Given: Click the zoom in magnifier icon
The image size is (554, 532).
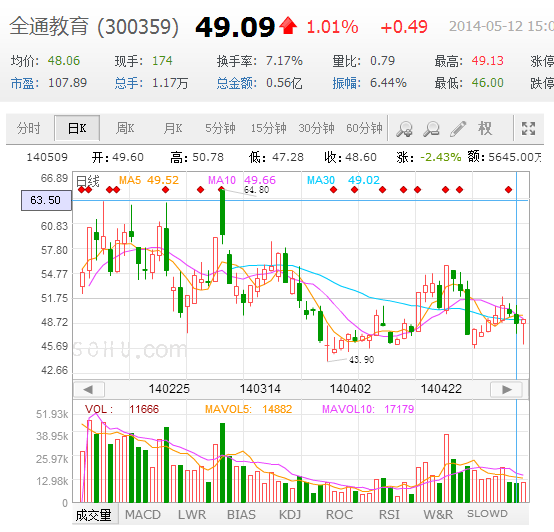Looking at the screenshot, I should pos(404,129).
